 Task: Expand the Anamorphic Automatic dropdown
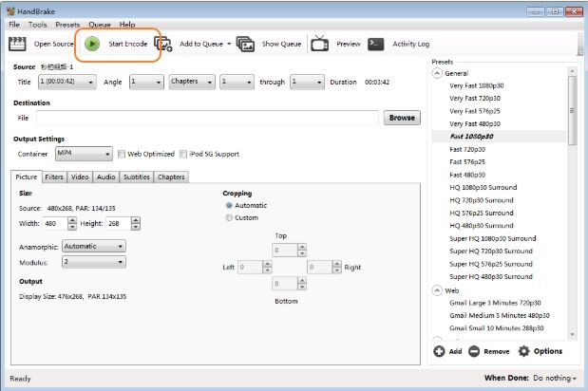(94, 246)
